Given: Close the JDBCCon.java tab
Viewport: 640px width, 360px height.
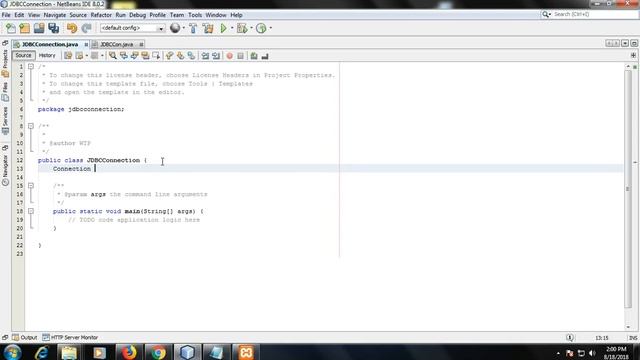Looking at the screenshot, I should (141, 44).
